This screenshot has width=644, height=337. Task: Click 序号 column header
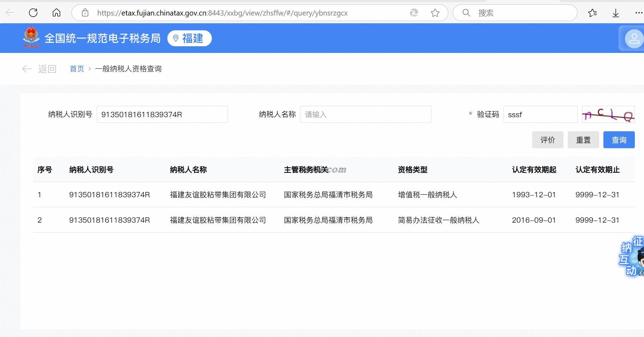point(45,170)
